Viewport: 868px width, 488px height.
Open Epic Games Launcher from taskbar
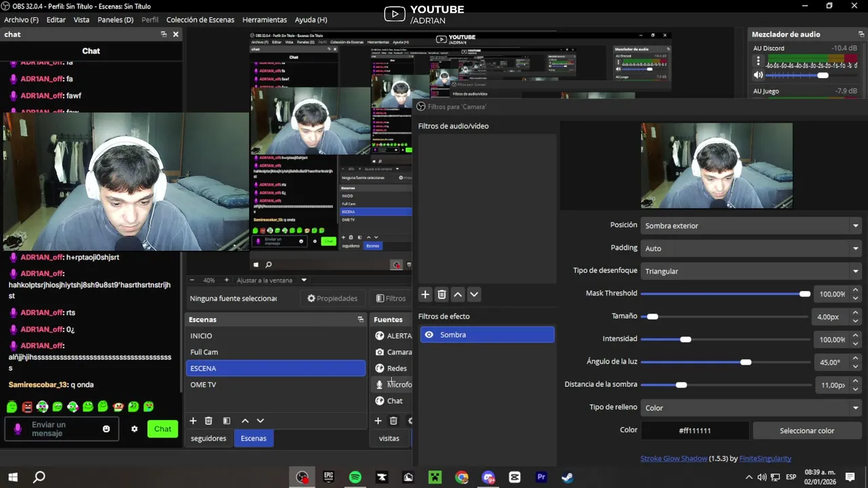tap(329, 477)
